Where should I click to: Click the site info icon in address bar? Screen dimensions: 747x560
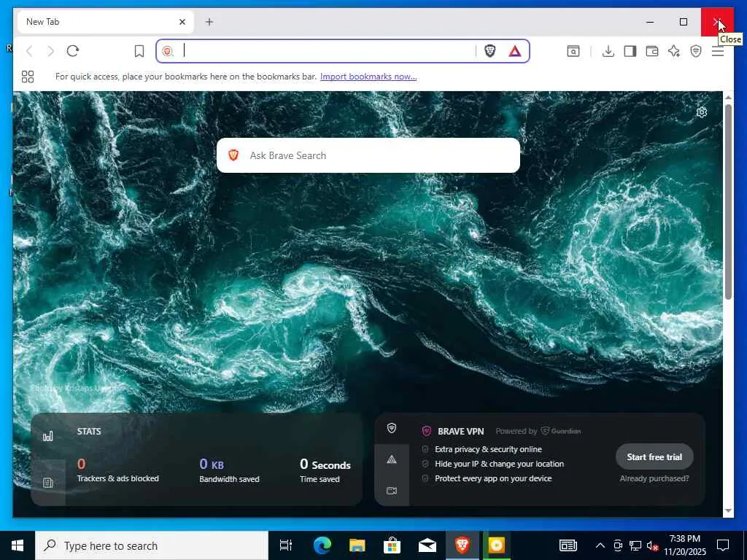pyautogui.click(x=168, y=51)
